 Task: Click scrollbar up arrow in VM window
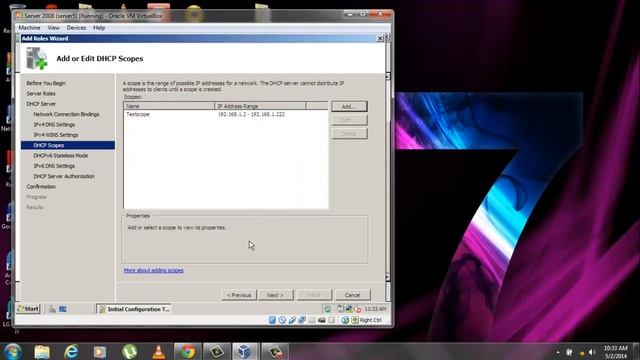(387, 76)
